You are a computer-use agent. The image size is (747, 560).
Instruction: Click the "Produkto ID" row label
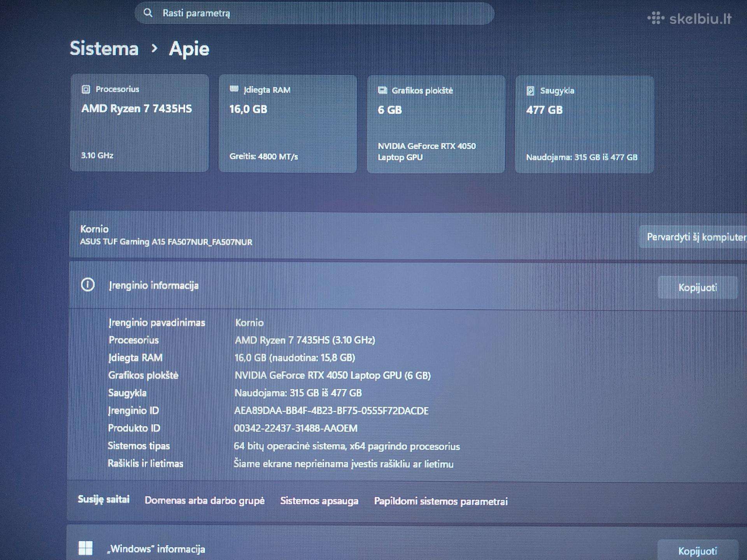134,428
